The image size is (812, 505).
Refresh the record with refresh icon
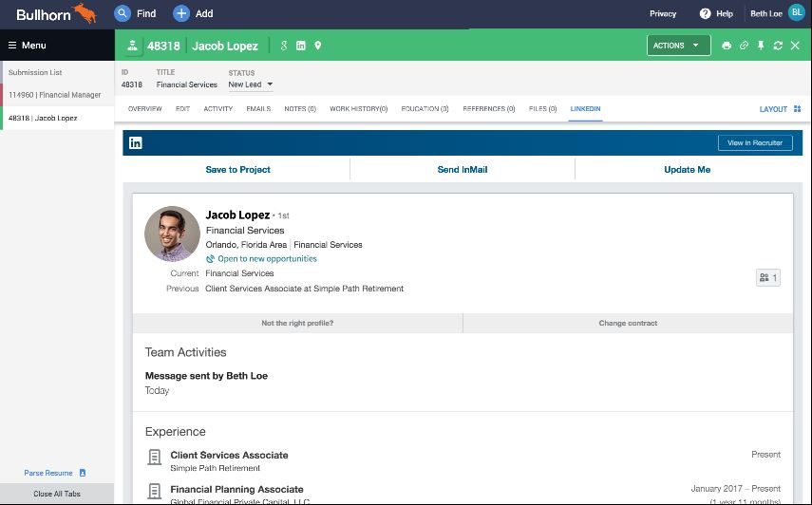pos(778,46)
